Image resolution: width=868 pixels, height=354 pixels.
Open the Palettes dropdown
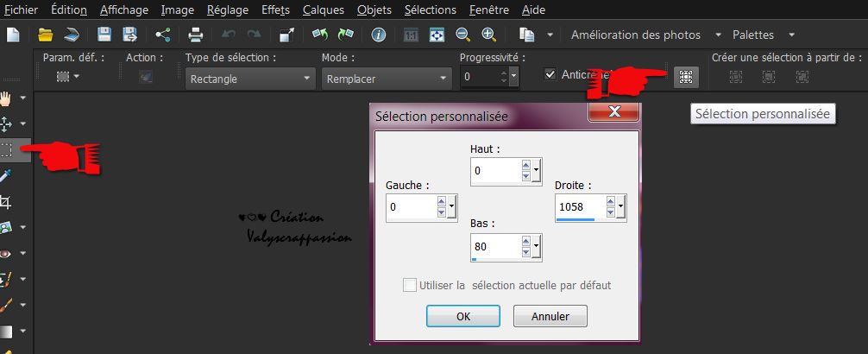pyautogui.click(x=764, y=35)
